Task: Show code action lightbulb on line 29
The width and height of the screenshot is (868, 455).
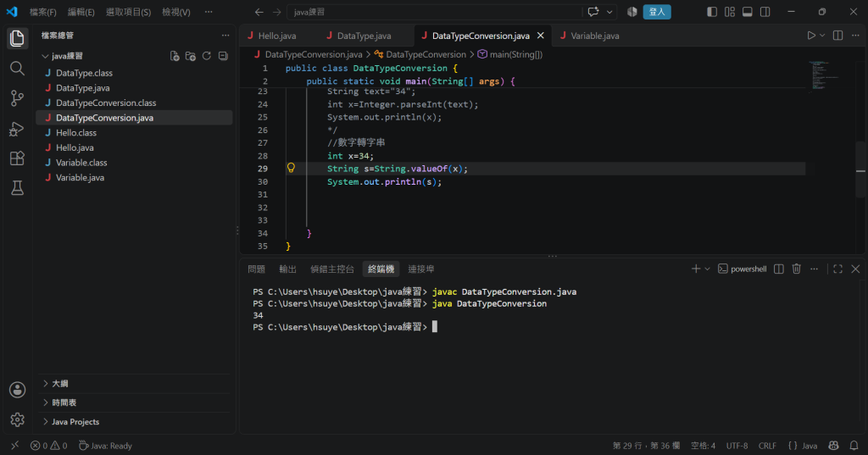Action: click(292, 168)
